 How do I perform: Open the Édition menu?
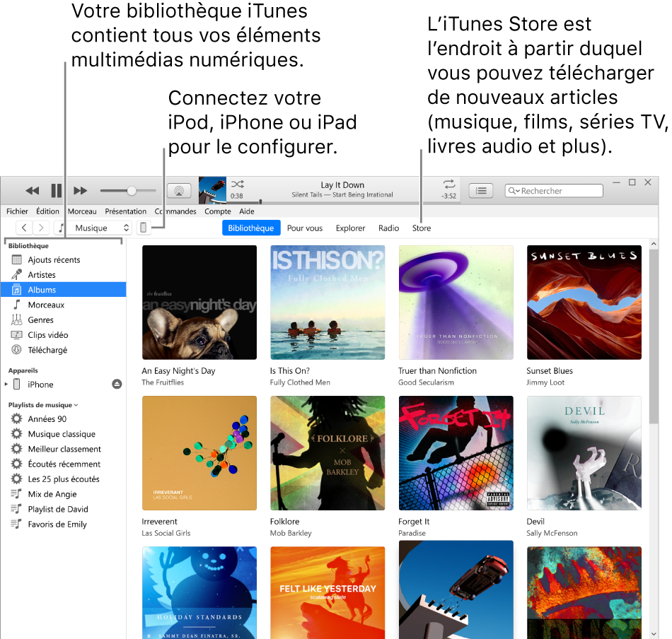point(47,211)
